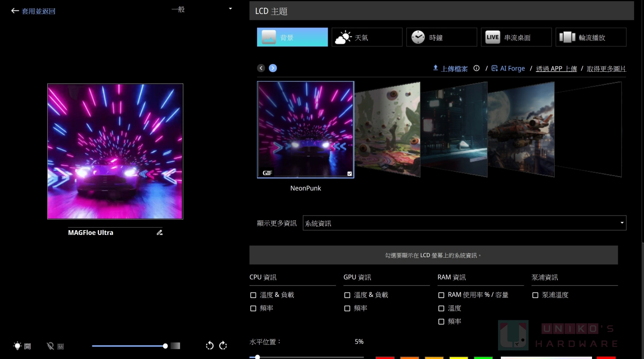Image resolution: width=644 pixels, height=359 pixels.
Task: Click 套用並返回 to apply and return
Action: 33,11
